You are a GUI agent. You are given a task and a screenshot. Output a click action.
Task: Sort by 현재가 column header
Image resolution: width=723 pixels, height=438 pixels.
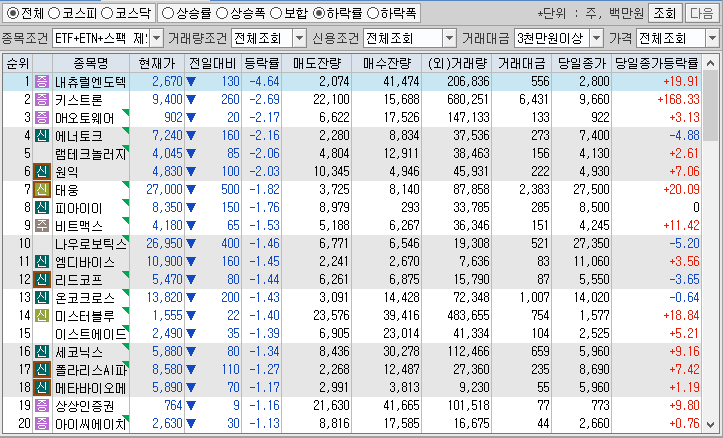click(x=157, y=64)
